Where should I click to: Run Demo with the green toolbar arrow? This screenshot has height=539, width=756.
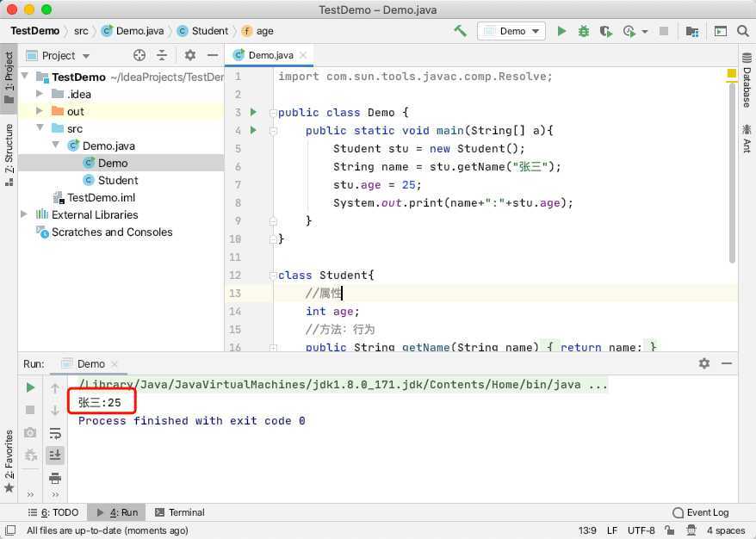pyautogui.click(x=561, y=31)
